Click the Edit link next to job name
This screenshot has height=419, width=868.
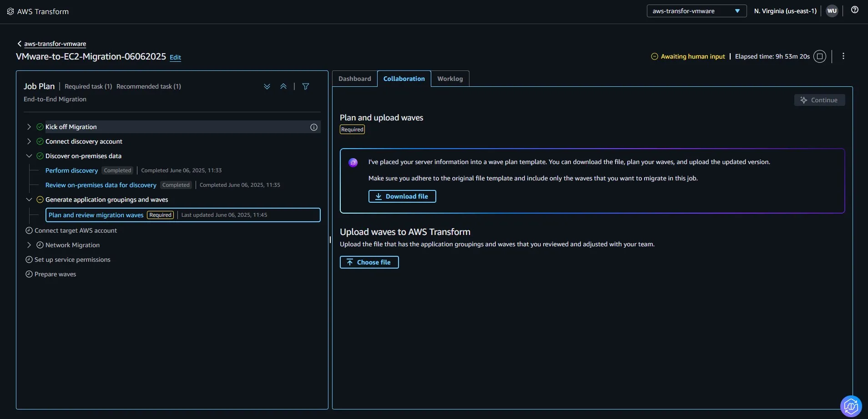[x=175, y=57]
